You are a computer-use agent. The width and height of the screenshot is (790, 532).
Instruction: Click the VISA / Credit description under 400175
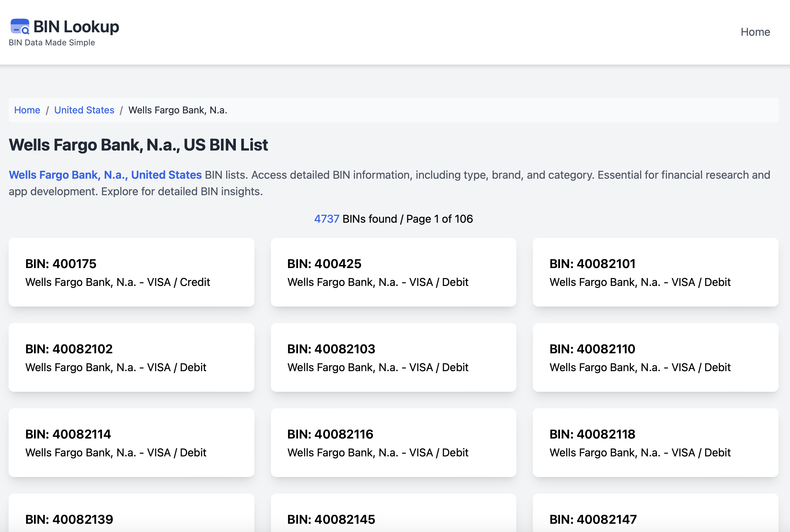click(118, 282)
